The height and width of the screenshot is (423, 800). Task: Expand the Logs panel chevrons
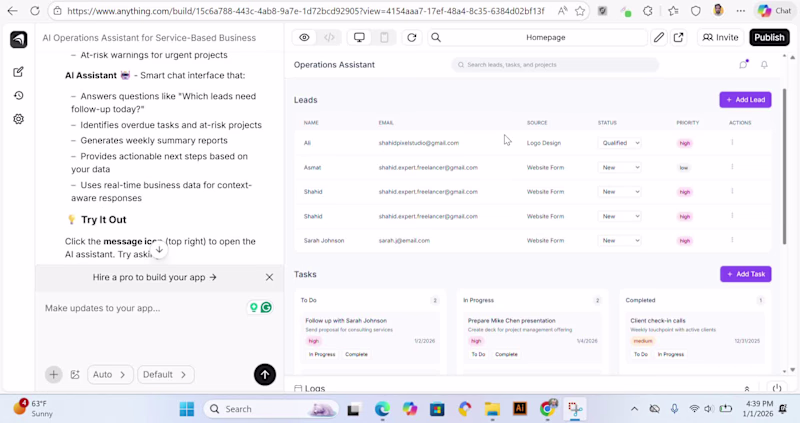(747, 388)
